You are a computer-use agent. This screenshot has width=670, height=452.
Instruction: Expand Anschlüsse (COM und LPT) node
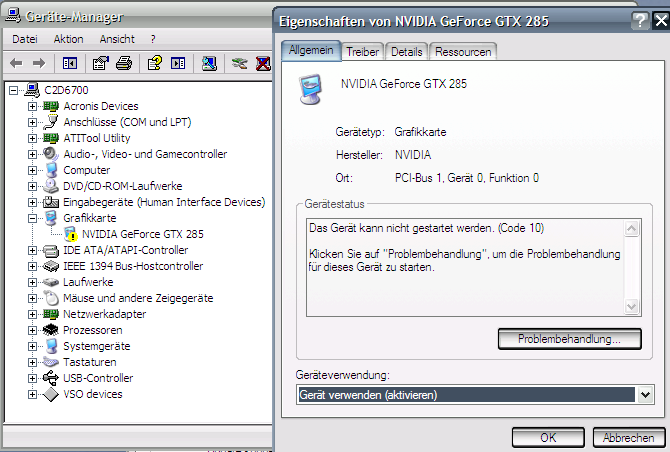(x=32, y=122)
